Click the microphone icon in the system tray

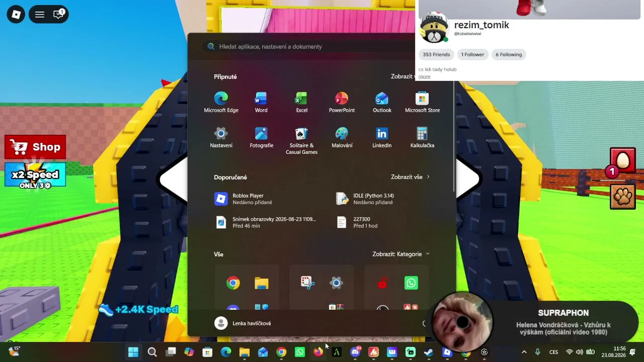[538, 352]
